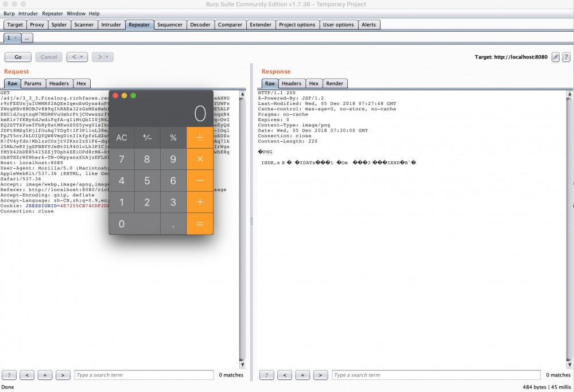574x392 pixels.
Task: Open the history forward dropdown arrow
Action: pos(106,57)
